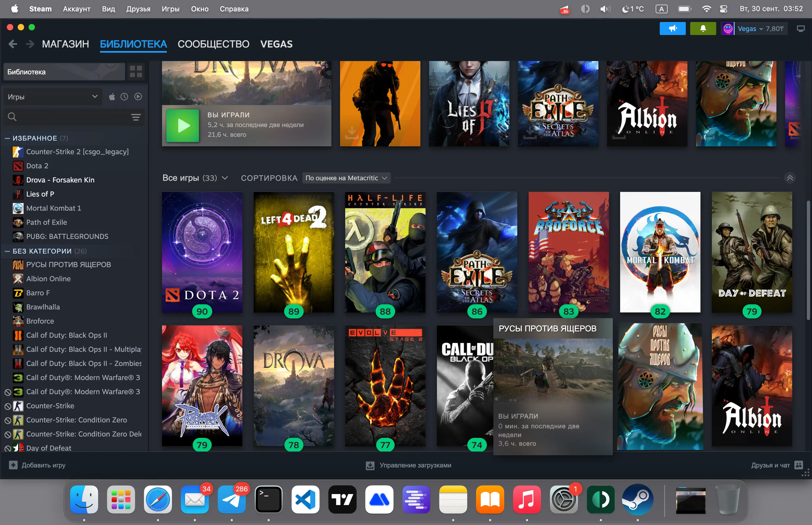The height and width of the screenshot is (525, 812).
Task: Collapse the БЕЗ КАТЕГОРИИ category
Action: 7,251
